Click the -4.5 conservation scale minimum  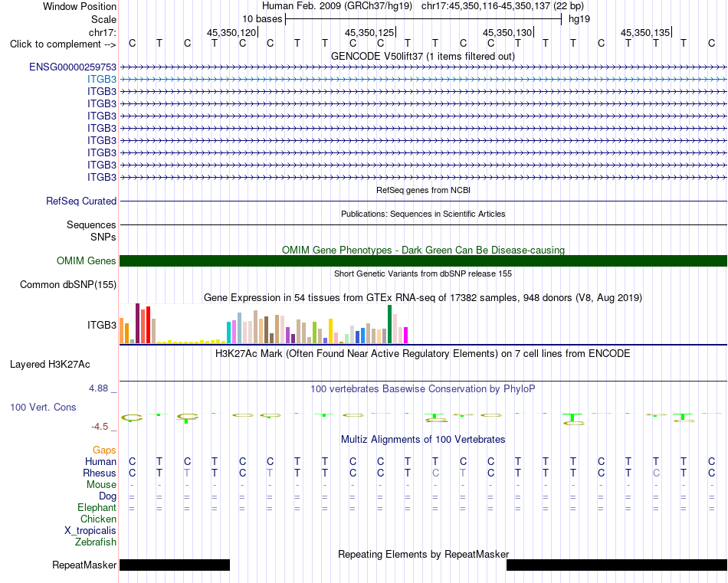[100, 427]
